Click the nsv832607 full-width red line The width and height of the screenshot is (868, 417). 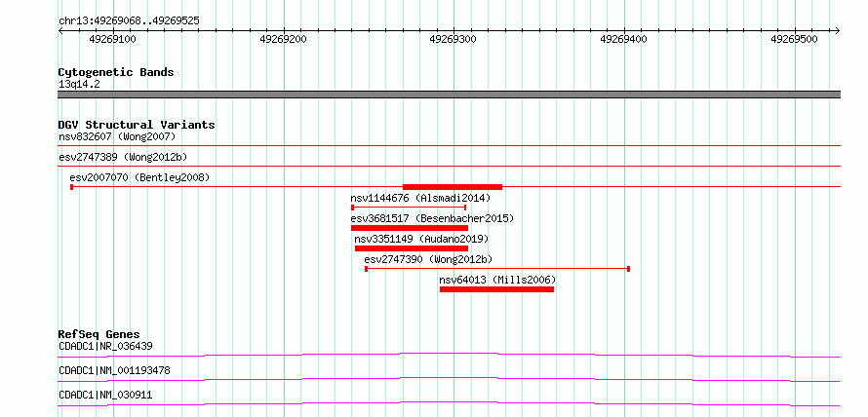pyautogui.click(x=449, y=145)
